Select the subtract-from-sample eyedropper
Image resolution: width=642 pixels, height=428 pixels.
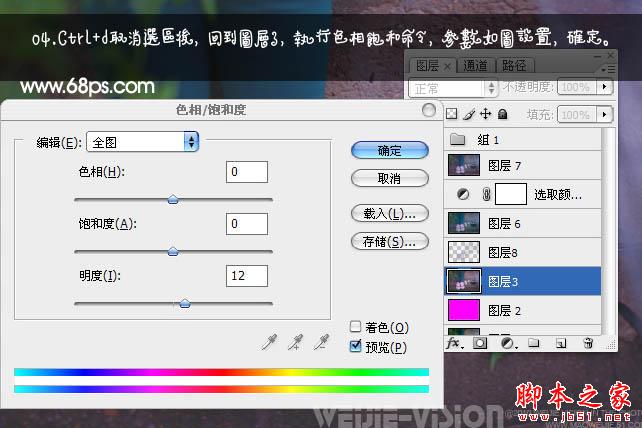[322, 342]
